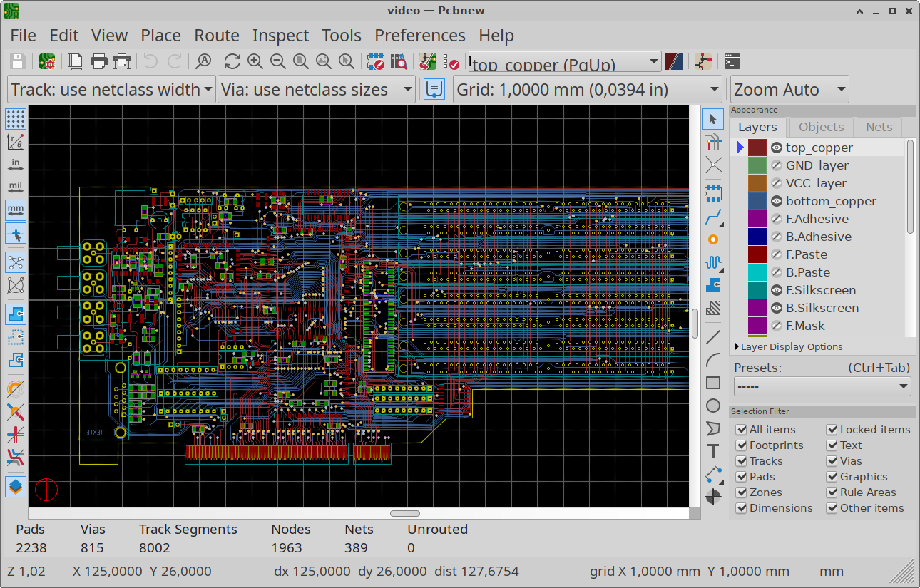Click the F.Silkscreen color swatch
920x588 pixels.
point(757,290)
